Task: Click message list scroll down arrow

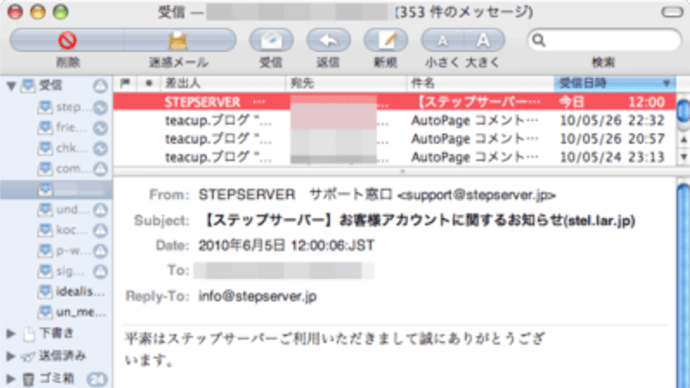Action: [x=683, y=157]
